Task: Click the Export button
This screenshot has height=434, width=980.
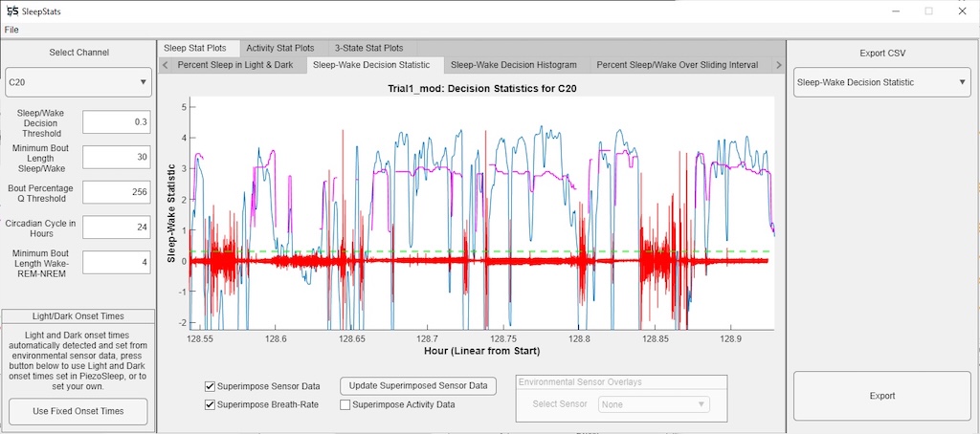Action: (x=881, y=396)
